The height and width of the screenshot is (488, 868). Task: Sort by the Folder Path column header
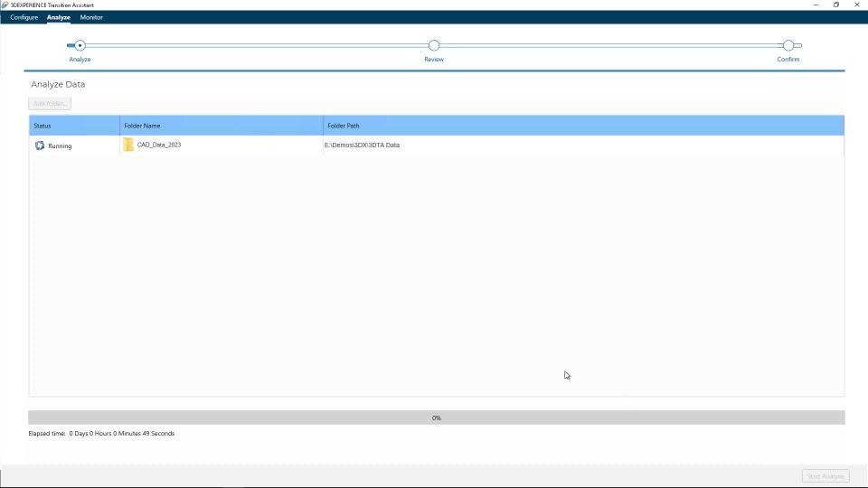(x=583, y=126)
